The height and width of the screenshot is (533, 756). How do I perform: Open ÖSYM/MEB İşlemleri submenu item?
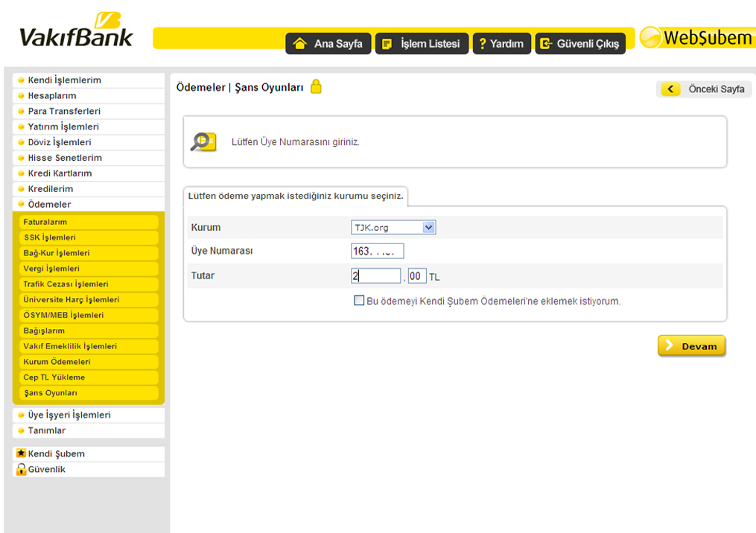point(89,315)
